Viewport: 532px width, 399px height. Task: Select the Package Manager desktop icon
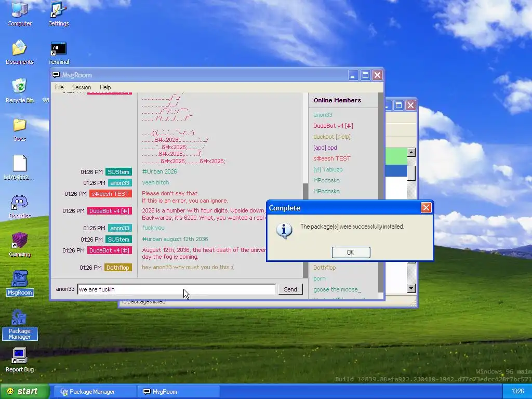[x=20, y=324]
